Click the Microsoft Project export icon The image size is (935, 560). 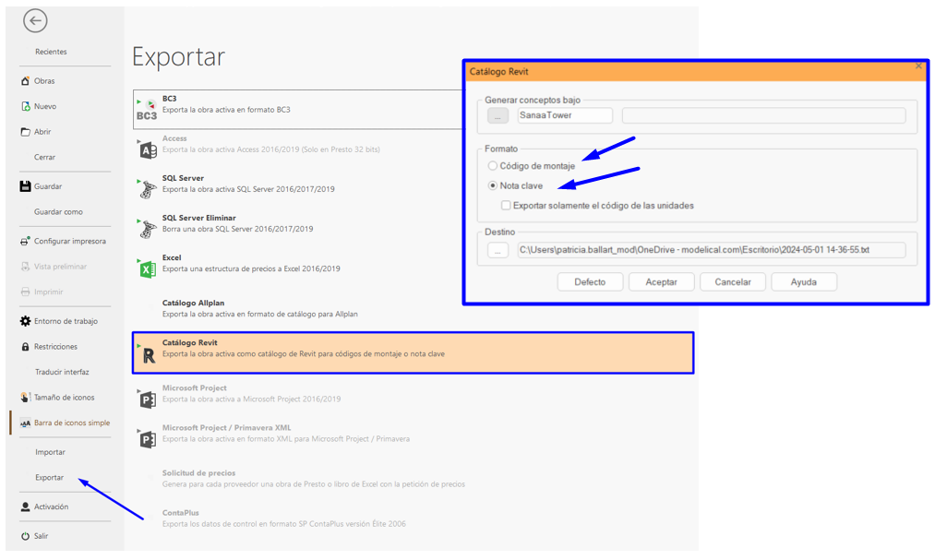pos(148,399)
